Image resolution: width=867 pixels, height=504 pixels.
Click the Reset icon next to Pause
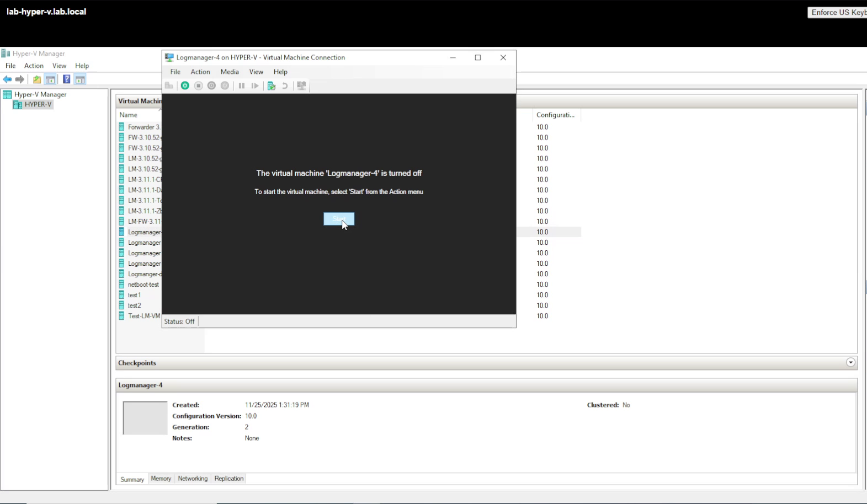tap(255, 85)
